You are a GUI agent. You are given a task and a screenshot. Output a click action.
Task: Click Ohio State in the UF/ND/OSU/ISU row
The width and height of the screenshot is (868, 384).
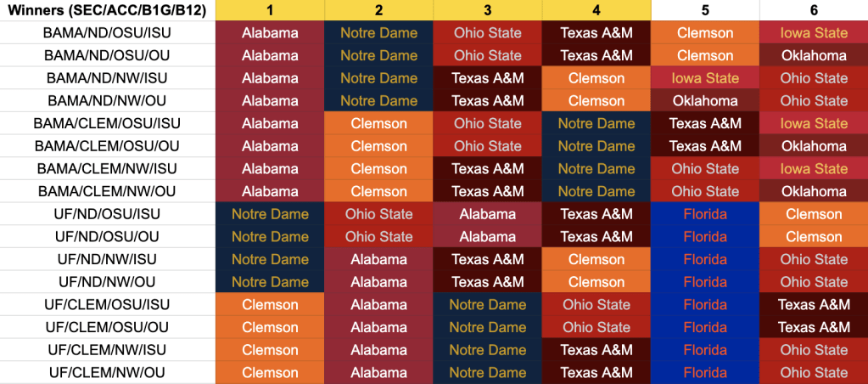(x=378, y=214)
